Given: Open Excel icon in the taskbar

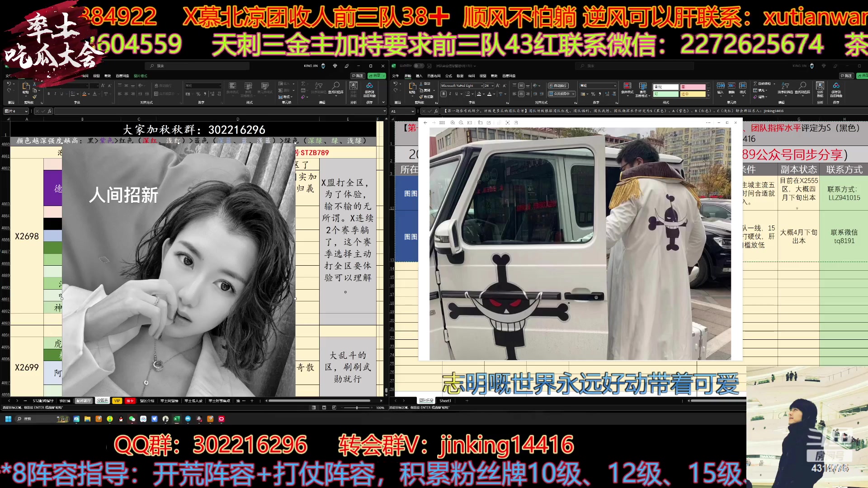Looking at the screenshot, I should (x=177, y=419).
